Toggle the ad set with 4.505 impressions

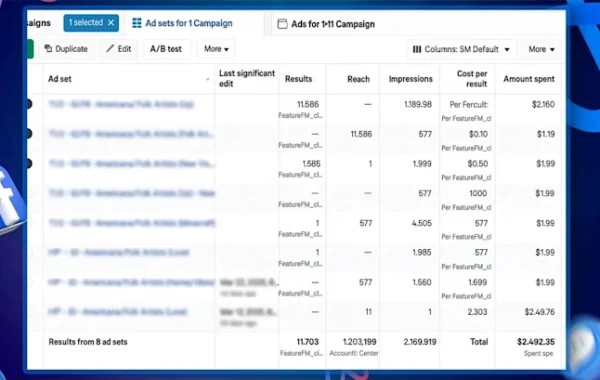click(29, 223)
